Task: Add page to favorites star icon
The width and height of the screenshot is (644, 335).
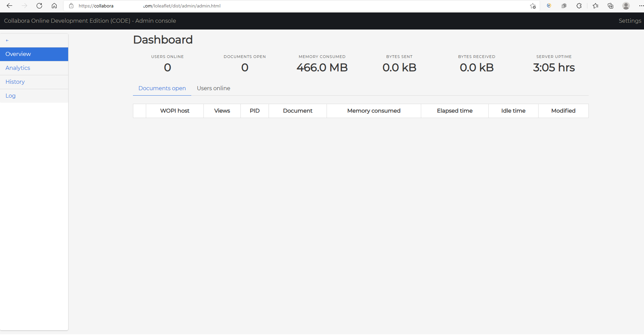Action: click(x=533, y=6)
